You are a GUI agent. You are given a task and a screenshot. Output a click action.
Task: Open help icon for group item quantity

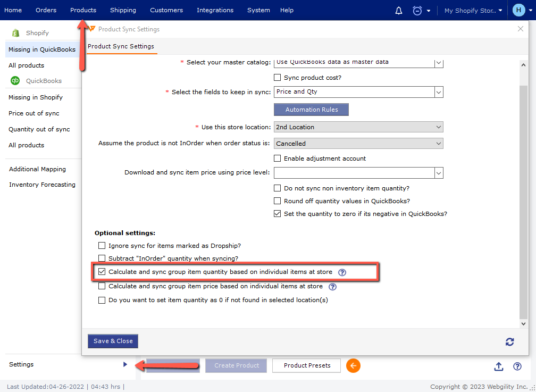click(x=342, y=272)
